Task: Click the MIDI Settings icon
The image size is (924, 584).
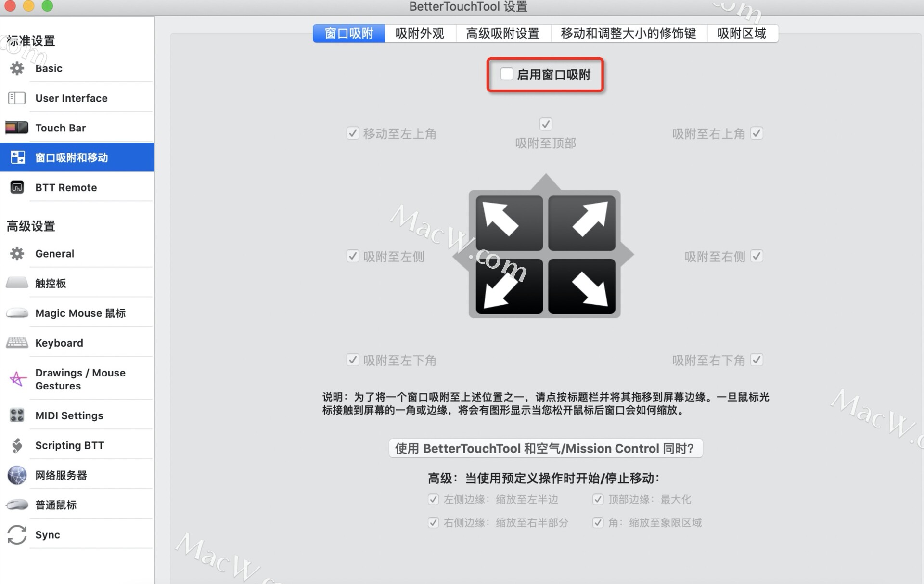Action: pos(17,416)
